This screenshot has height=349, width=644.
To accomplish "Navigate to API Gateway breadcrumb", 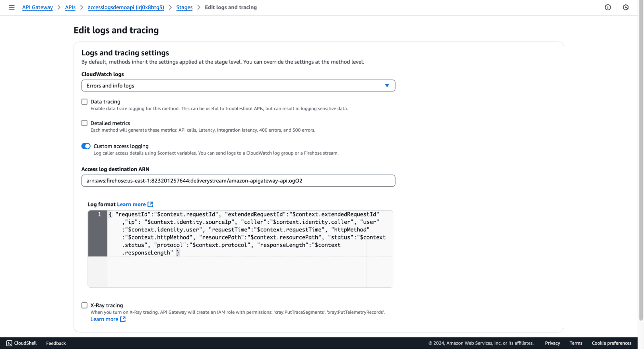I will tap(37, 7).
